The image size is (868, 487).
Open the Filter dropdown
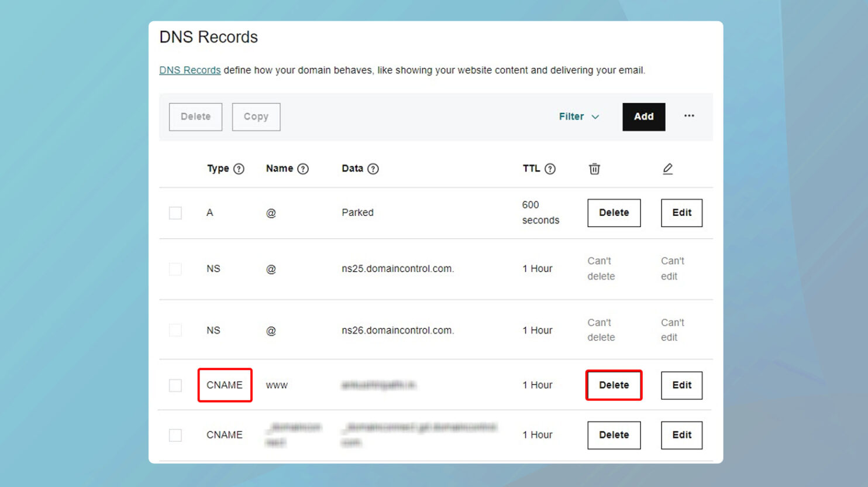point(578,116)
